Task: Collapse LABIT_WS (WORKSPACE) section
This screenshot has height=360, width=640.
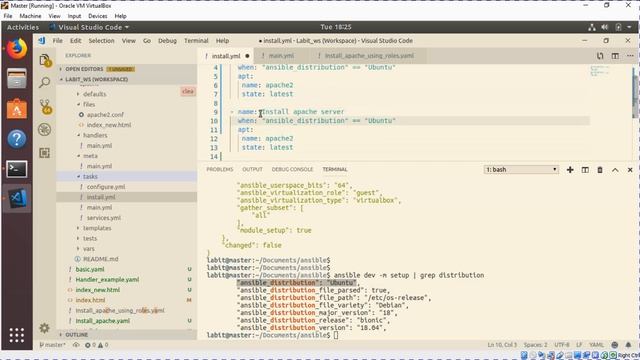Action: (x=96, y=79)
